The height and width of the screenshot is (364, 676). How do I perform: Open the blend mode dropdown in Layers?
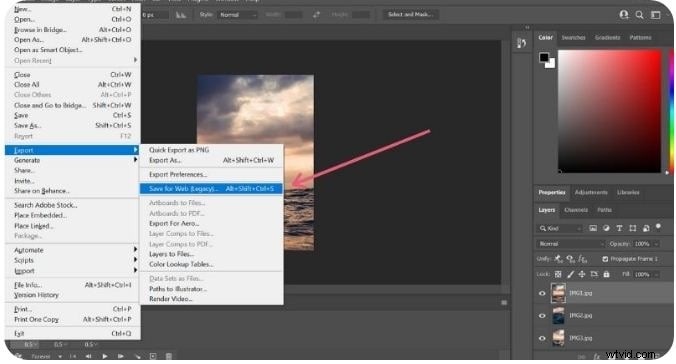coord(571,244)
